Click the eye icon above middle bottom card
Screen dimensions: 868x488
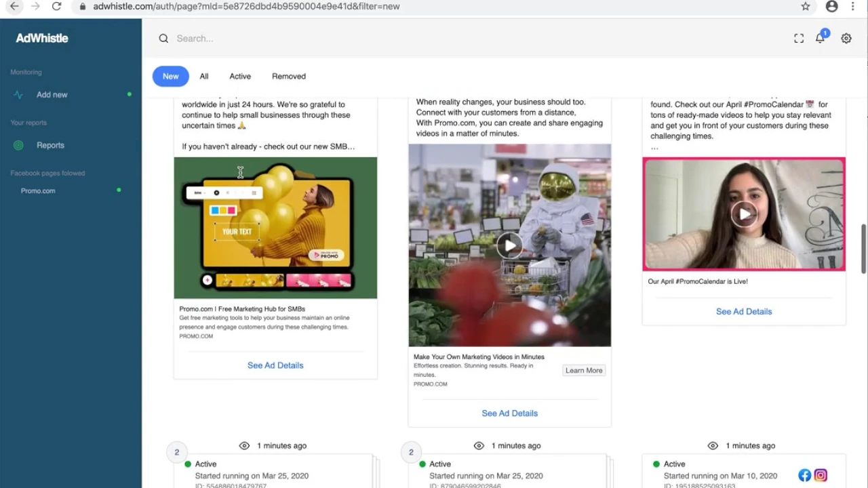479,445
